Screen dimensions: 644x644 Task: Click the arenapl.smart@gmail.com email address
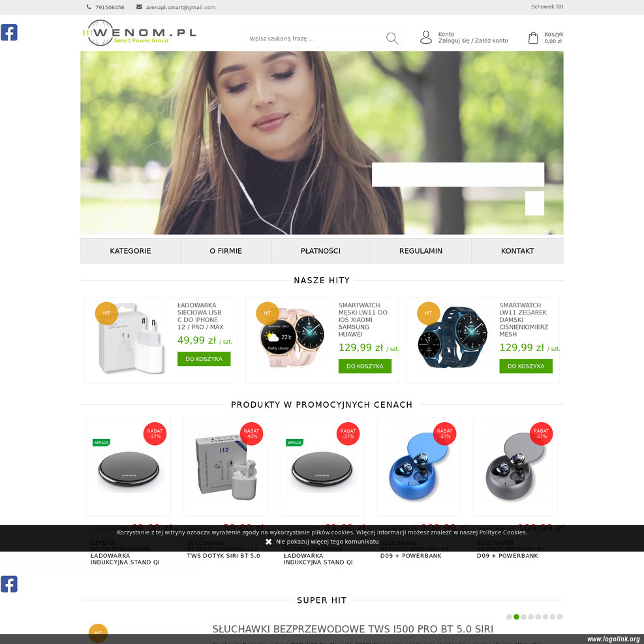coord(181,7)
